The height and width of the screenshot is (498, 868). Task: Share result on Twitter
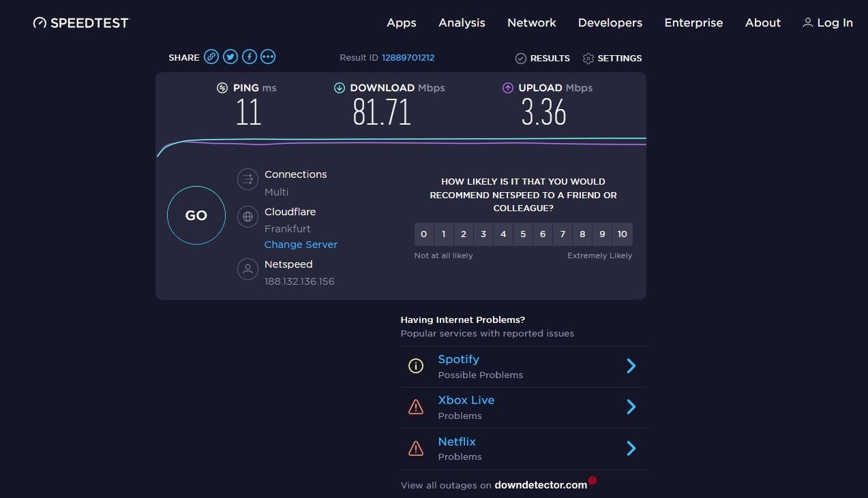point(230,57)
